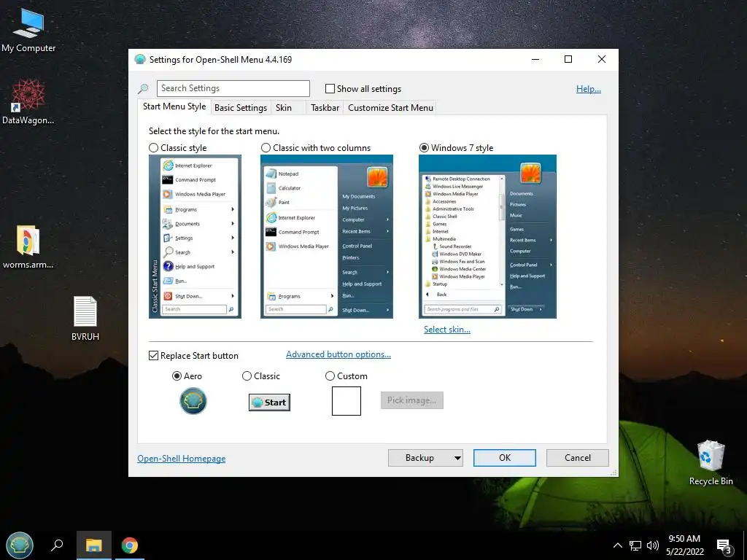Toggle Replace Start button checkbox
This screenshot has height=560, width=747.
(x=153, y=356)
